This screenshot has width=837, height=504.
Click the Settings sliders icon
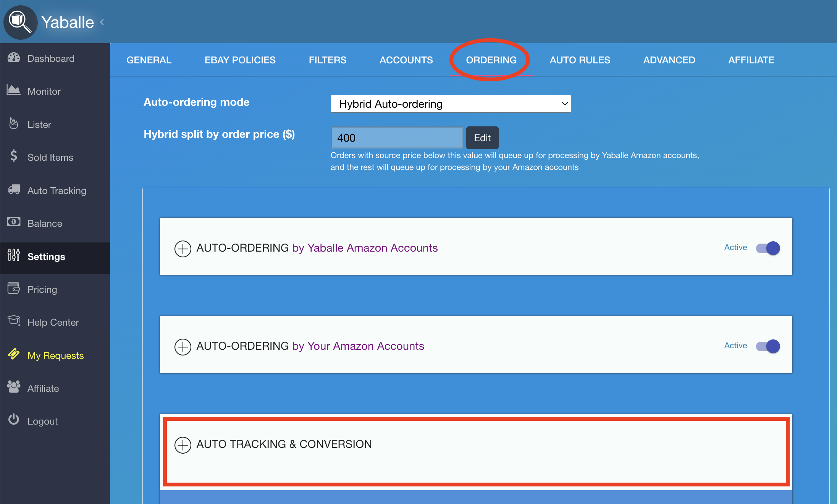pos(14,255)
